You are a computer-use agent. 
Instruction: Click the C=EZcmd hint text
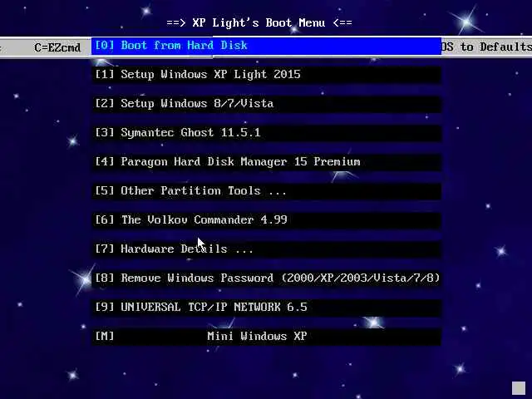coord(57,47)
